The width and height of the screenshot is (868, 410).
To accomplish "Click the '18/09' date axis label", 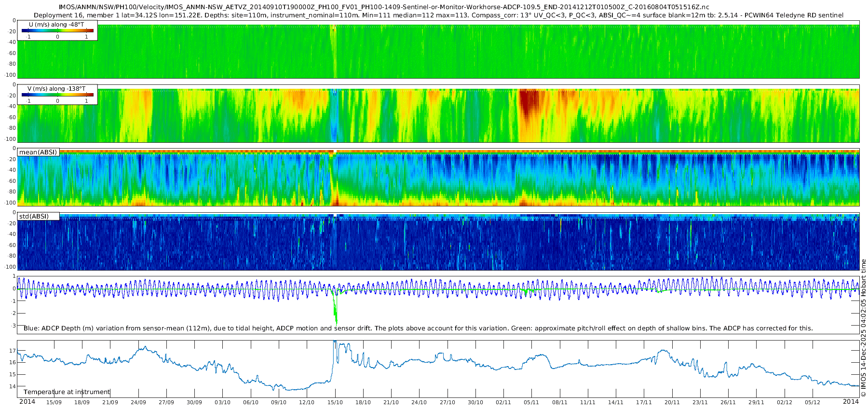I will point(82,402).
